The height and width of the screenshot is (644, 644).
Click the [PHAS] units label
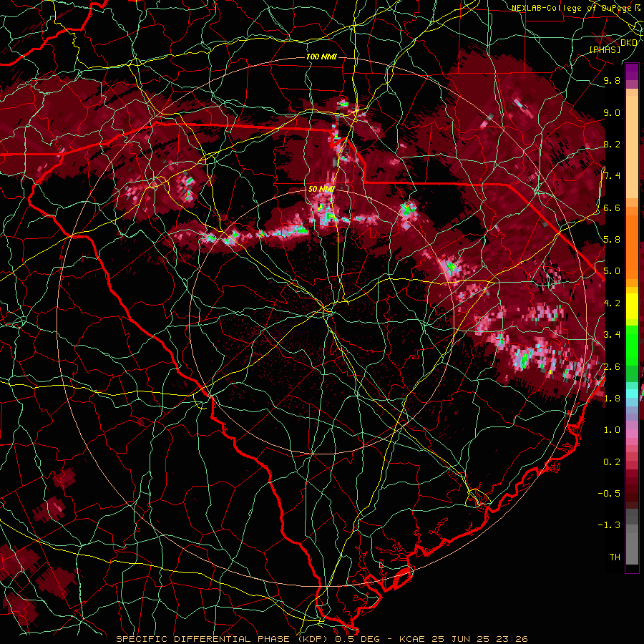point(605,49)
